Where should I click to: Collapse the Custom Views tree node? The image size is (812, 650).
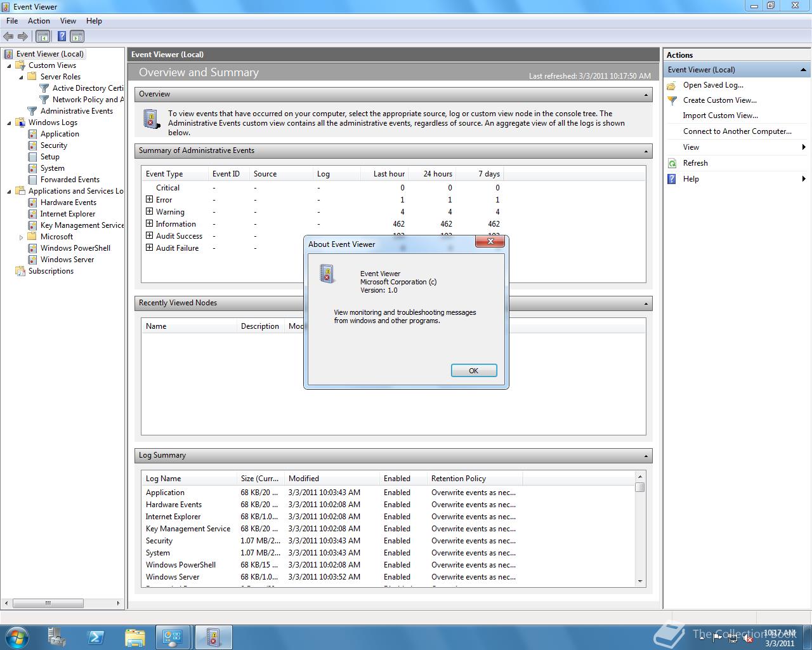[9, 65]
